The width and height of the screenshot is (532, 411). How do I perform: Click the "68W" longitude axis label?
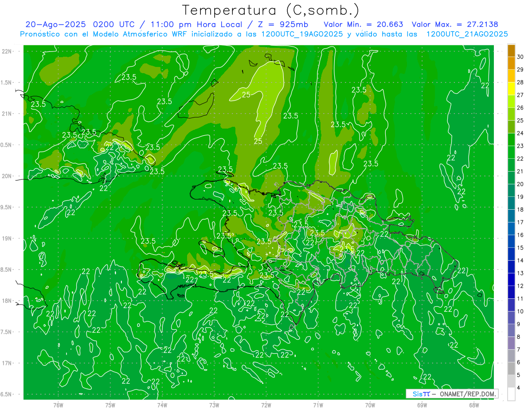[x=473, y=405]
